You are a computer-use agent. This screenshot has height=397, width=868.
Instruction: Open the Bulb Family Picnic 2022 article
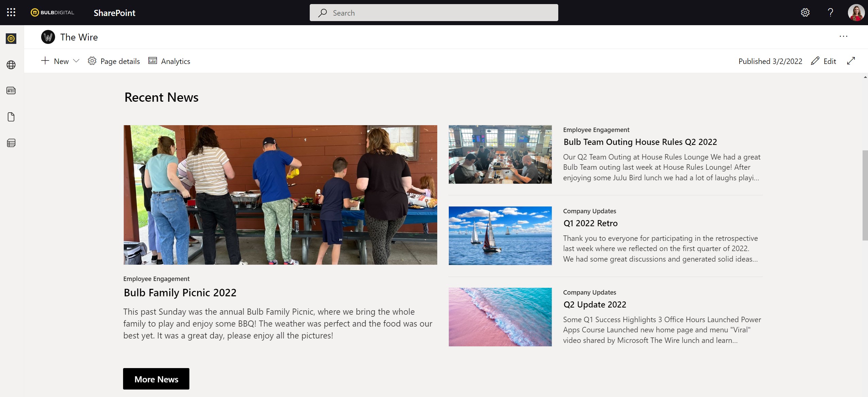180,293
